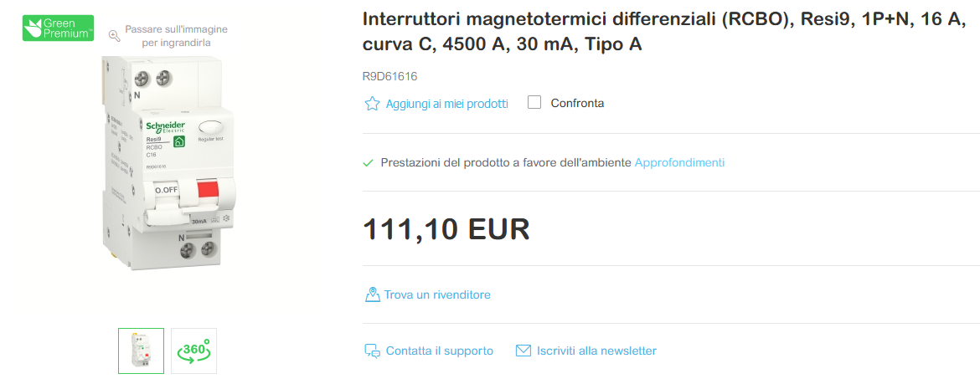980x384 pixels.
Task: Click the green checkmark beside environmental performance
Action: tap(369, 162)
